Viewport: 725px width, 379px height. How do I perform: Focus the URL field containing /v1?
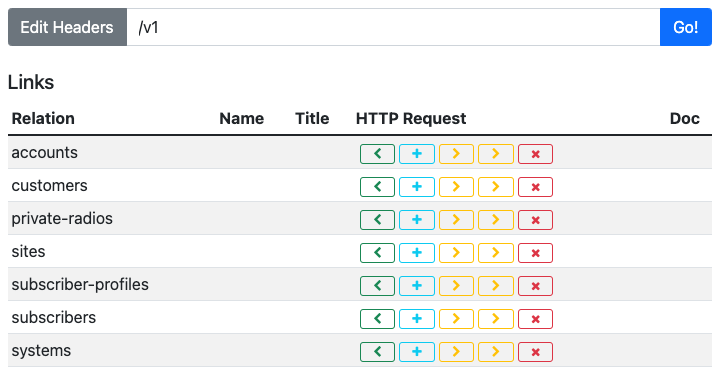[x=393, y=27]
